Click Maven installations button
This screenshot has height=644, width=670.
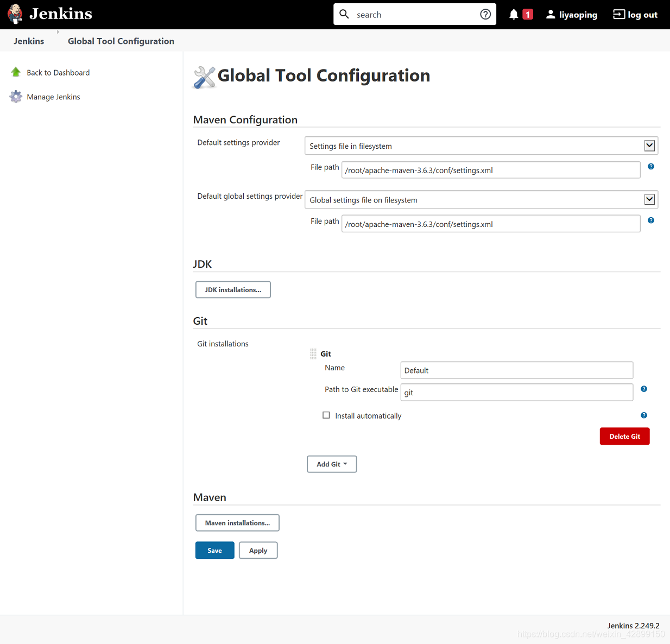point(237,523)
